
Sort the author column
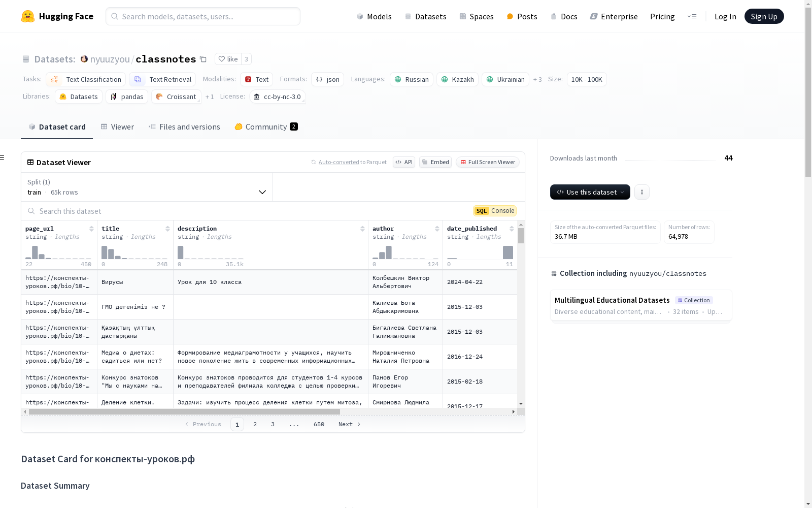click(x=437, y=229)
